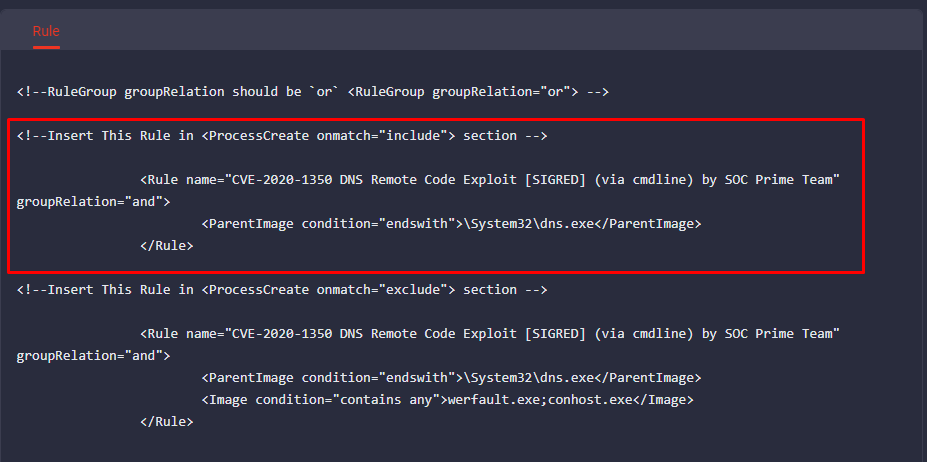Click the Rule name line in the exclude section
This screenshot has height=462, width=927.
pos(489,333)
